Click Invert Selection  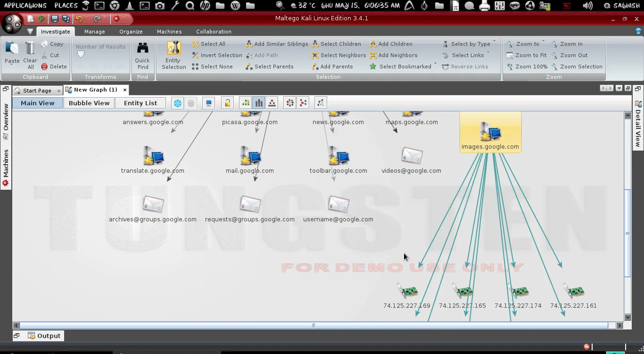point(217,55)
